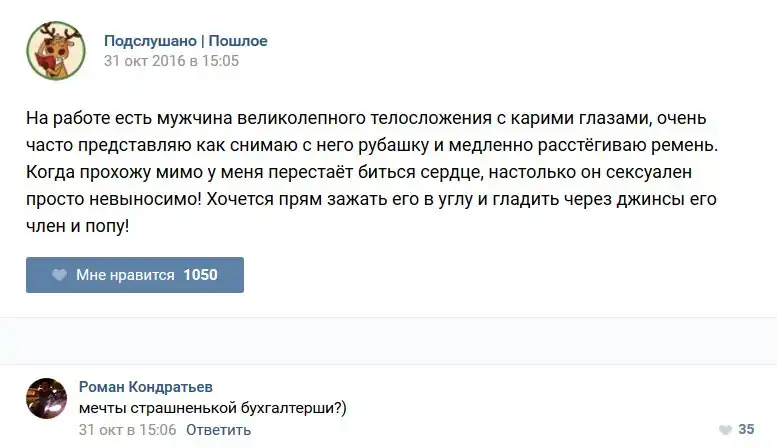Click comment text "мечты страшненькой бухгалтерши?)"

[x=212, y=408]
